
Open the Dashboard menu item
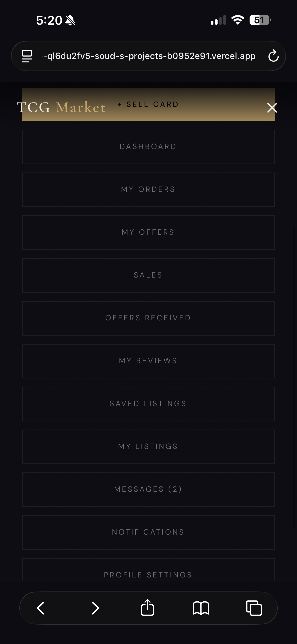(148, 147)
